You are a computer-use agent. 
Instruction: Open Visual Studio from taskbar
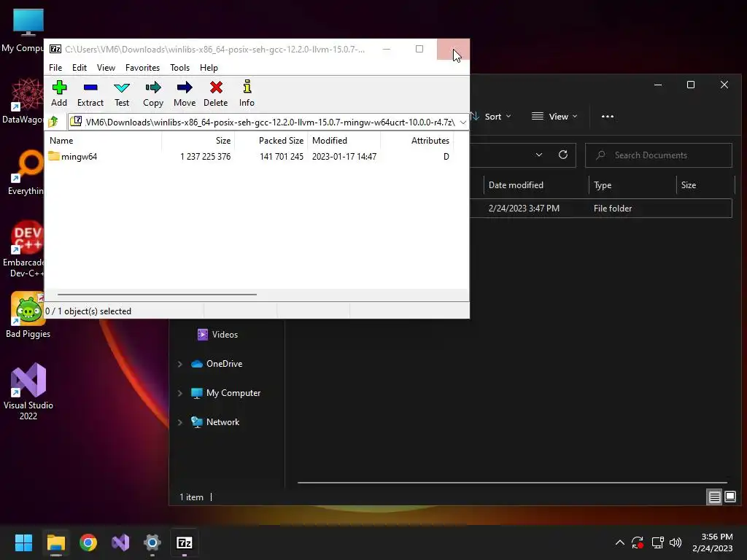(120, 542)
